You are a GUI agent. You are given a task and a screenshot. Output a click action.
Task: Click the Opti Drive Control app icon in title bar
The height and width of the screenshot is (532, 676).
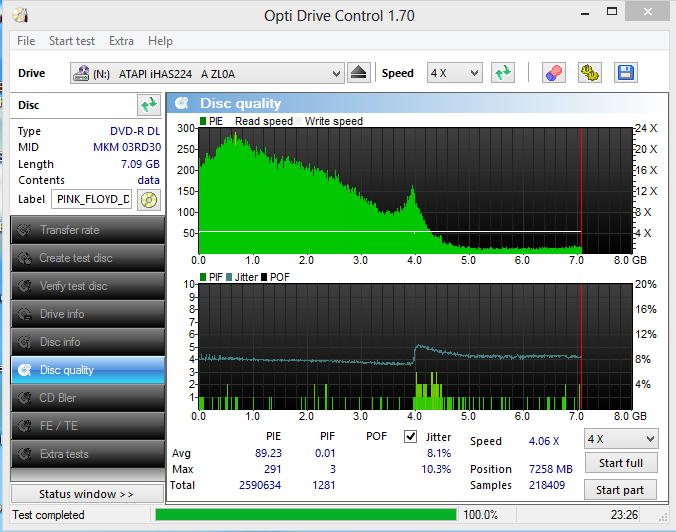pyautogui.click(x=20, y=15)
